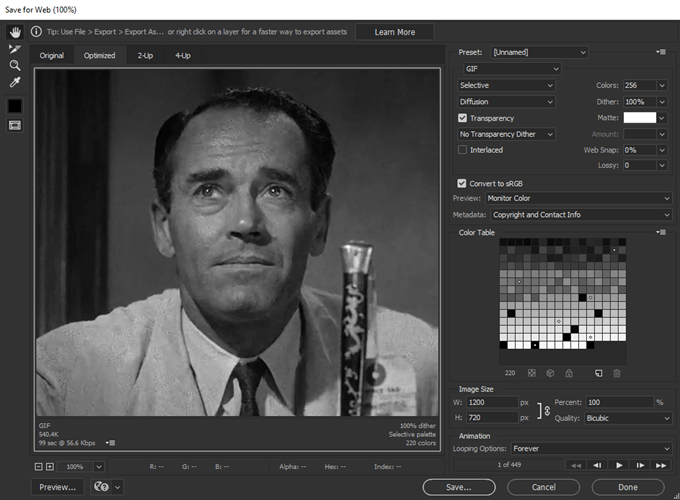The height and width of the screenshot is (500, 680).
Task: Click the image Height input field
Action: click(492, 418)
